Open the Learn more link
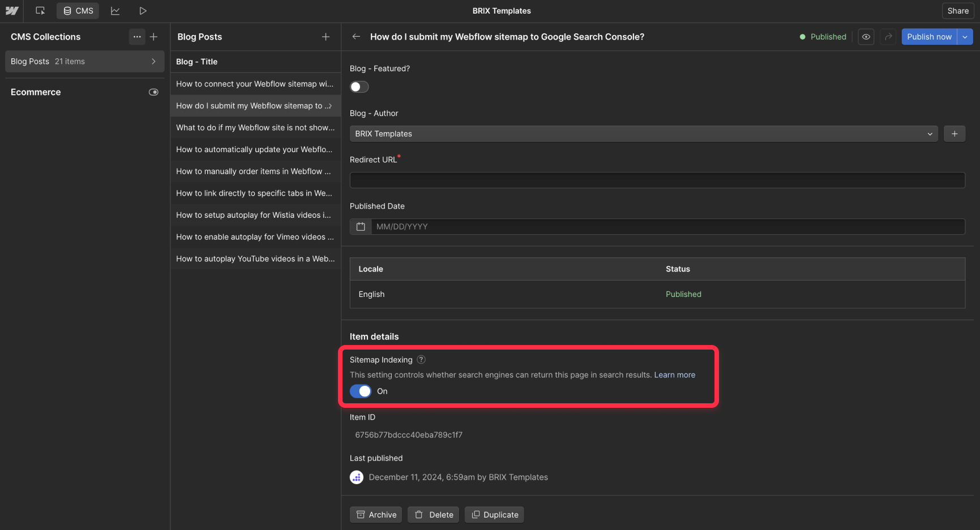The image size is (980, 530). pyautogui.click(x=675, y=375)
